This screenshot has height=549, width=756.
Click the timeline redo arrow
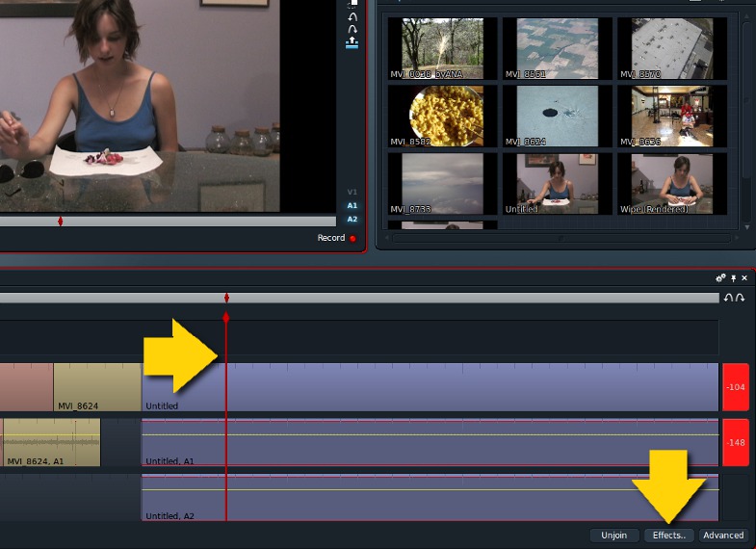pos(740,298)
